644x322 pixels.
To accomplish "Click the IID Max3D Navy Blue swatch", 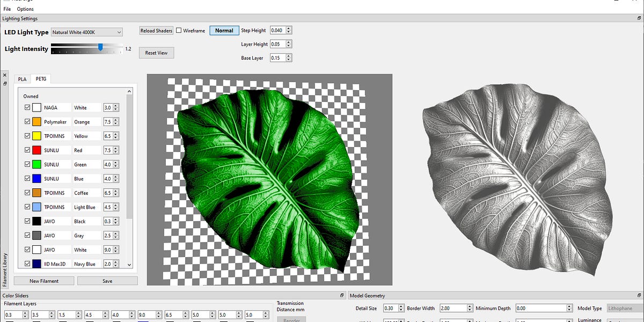I will click(37, 264).
